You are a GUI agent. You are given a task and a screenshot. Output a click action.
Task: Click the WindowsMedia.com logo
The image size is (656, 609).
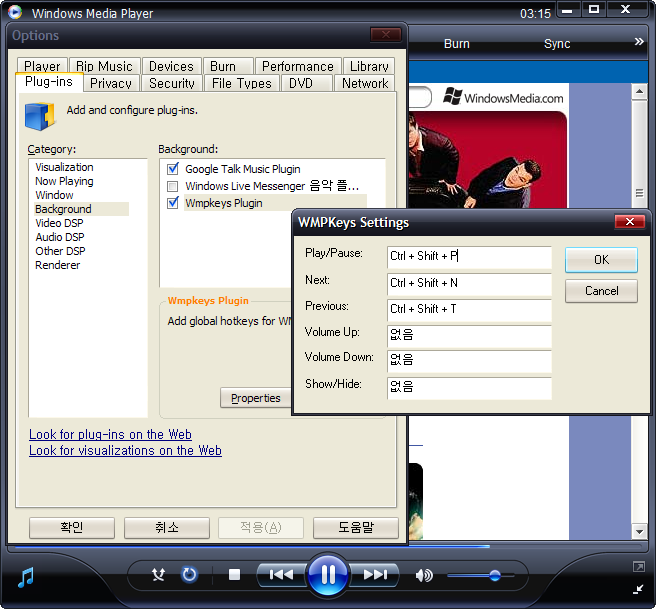(503, 97)
